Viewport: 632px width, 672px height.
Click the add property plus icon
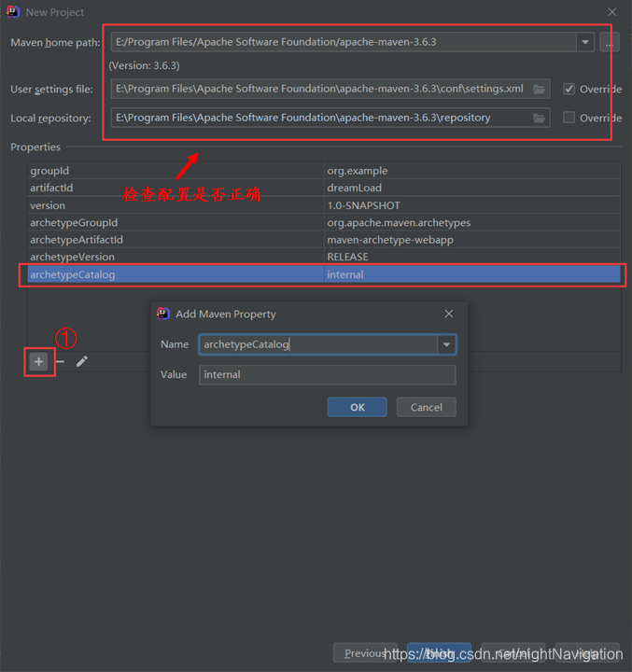pyautogui.click(x=38, y=362)
